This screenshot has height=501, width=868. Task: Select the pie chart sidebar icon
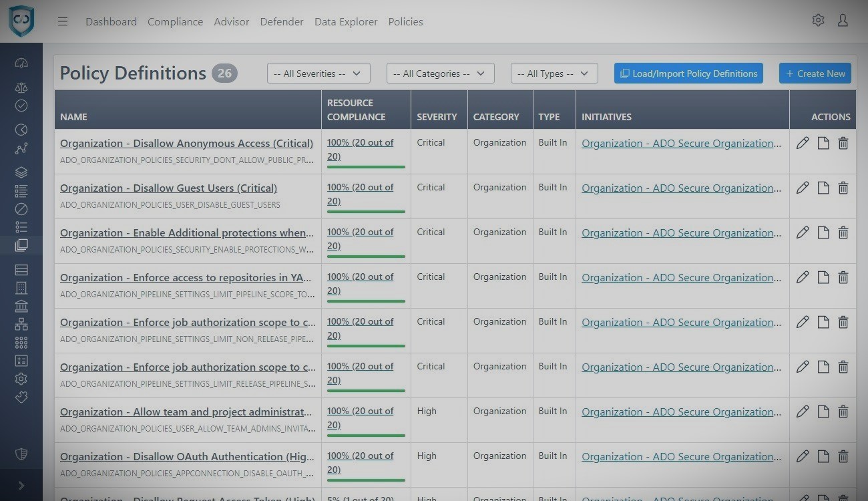[x=21, y=130]
